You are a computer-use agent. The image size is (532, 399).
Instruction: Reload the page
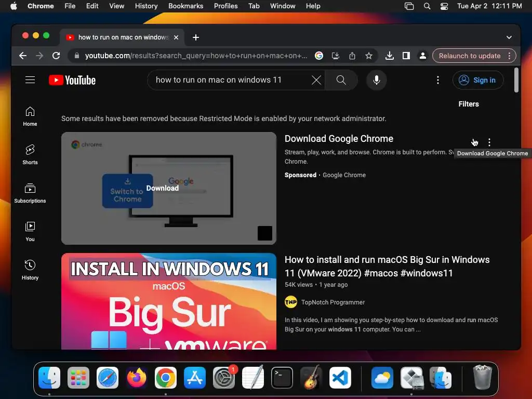[56, 56]
